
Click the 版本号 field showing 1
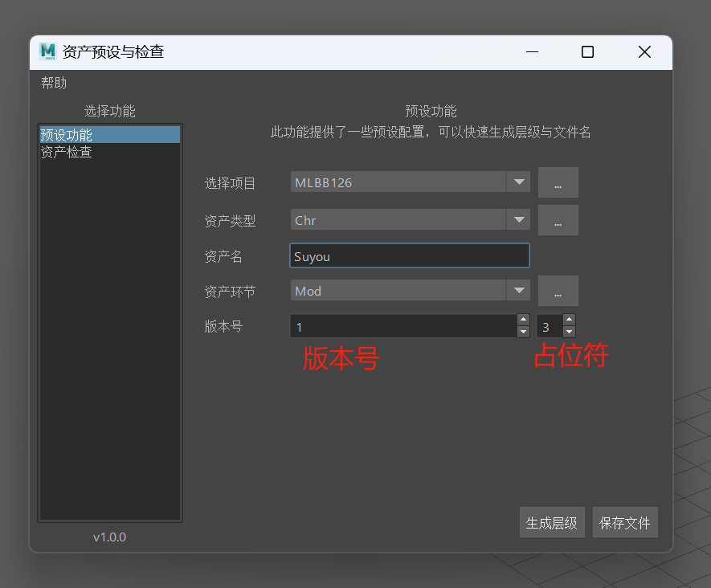(403, 326)
